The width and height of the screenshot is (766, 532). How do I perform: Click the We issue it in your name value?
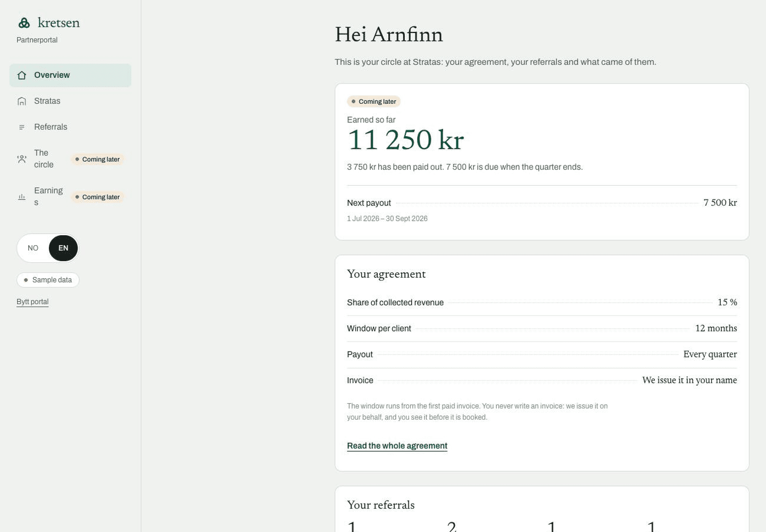[x=689, y=380]
